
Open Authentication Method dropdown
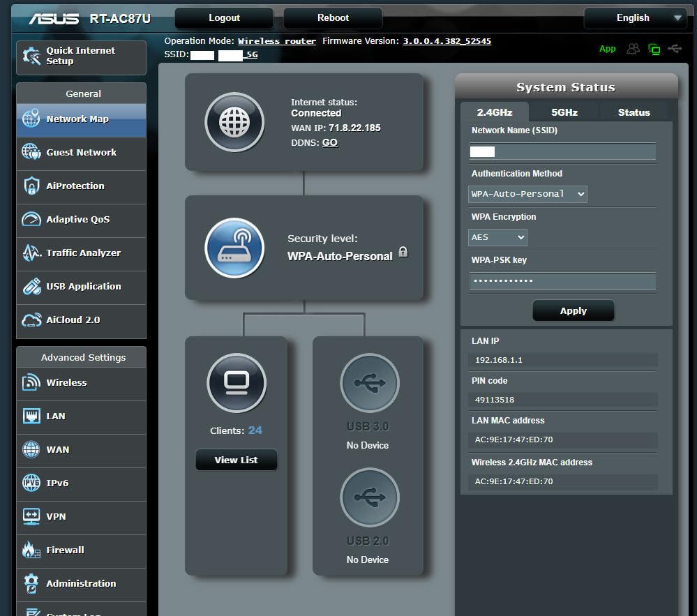coord(527,194)
